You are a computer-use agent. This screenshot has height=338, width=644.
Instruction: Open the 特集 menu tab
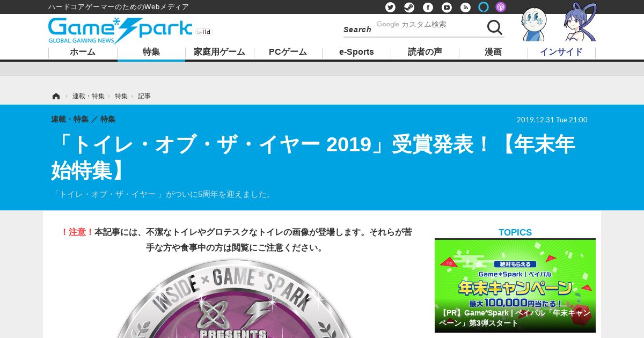click(151, 52)
